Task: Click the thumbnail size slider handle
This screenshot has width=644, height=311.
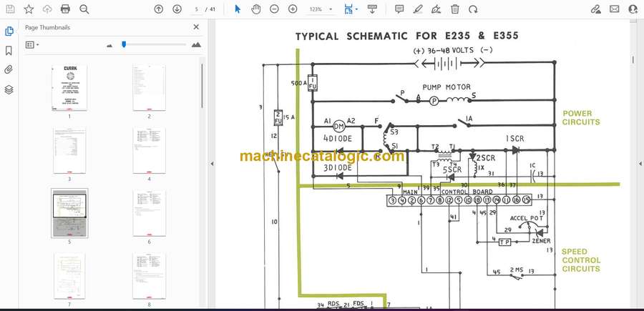Action: 124,44
